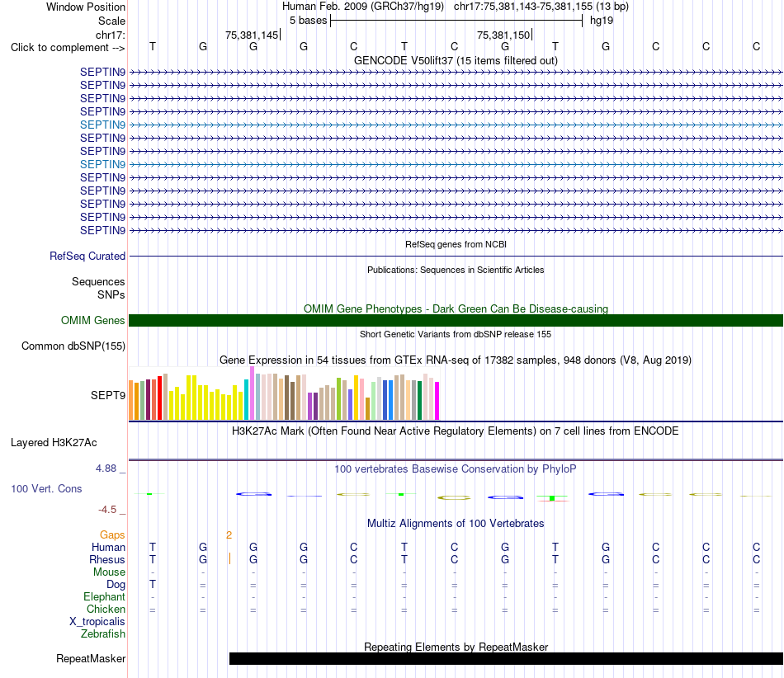Click the 'Elephant' alignment row label
Screen dimensions: 784x678
point(104,596)
